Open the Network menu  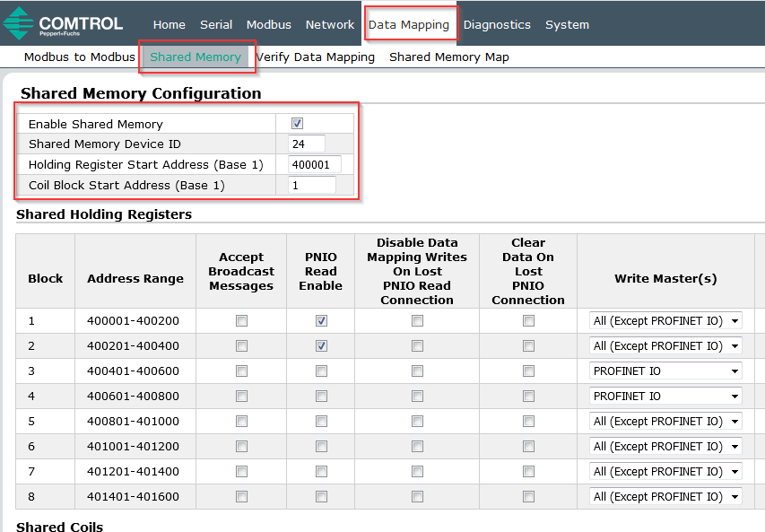pos(330,24)
